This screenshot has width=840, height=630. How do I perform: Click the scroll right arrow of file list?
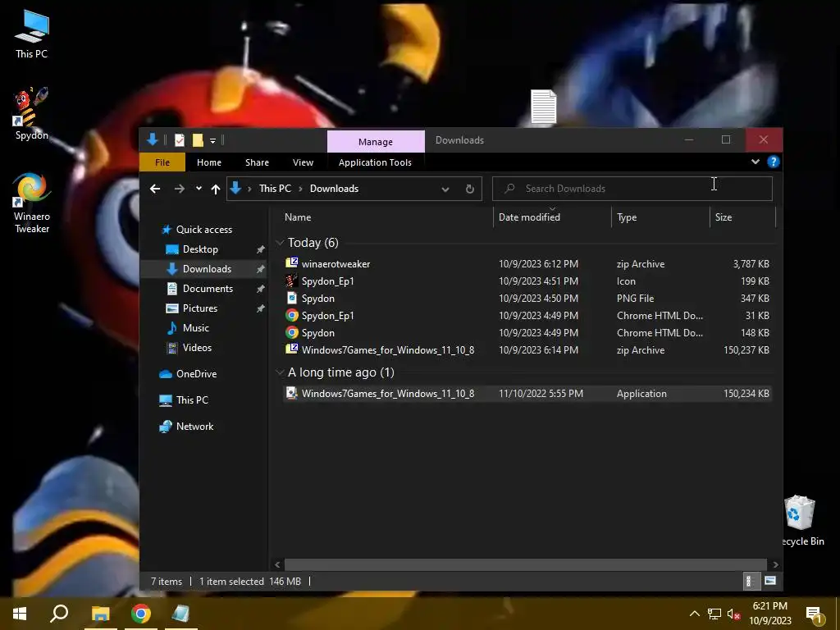[775, 564]
